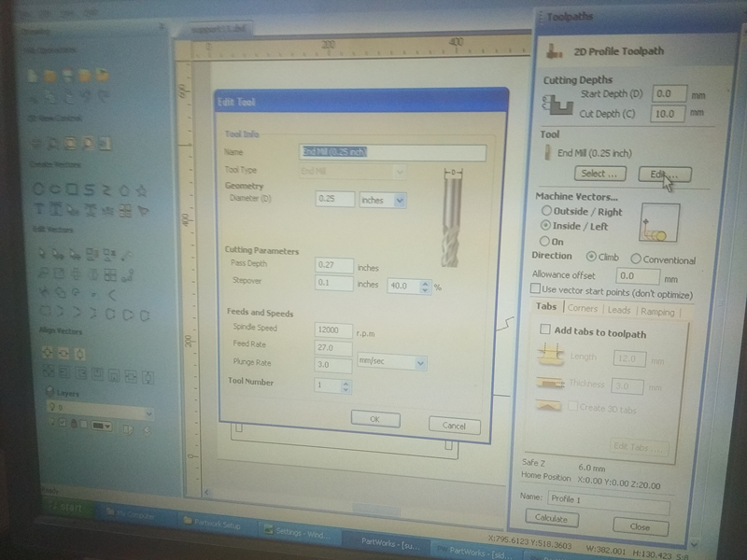Click the Layers stack icon
Image resolution: width=747 pixels, height=560 pixels.
[x=49, y=391]
